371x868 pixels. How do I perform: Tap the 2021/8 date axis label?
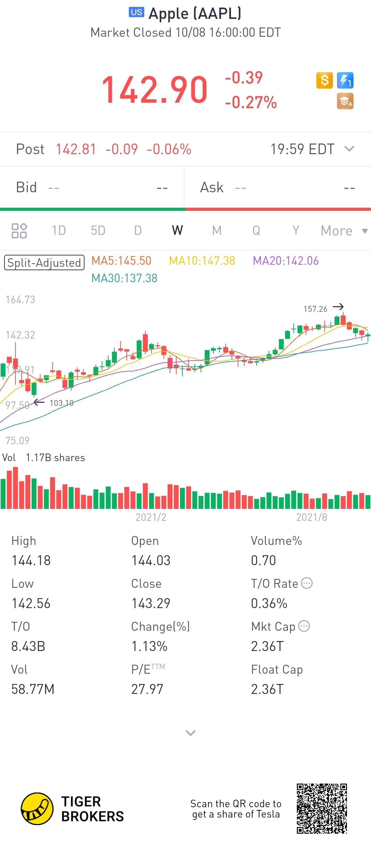point(312,517)
